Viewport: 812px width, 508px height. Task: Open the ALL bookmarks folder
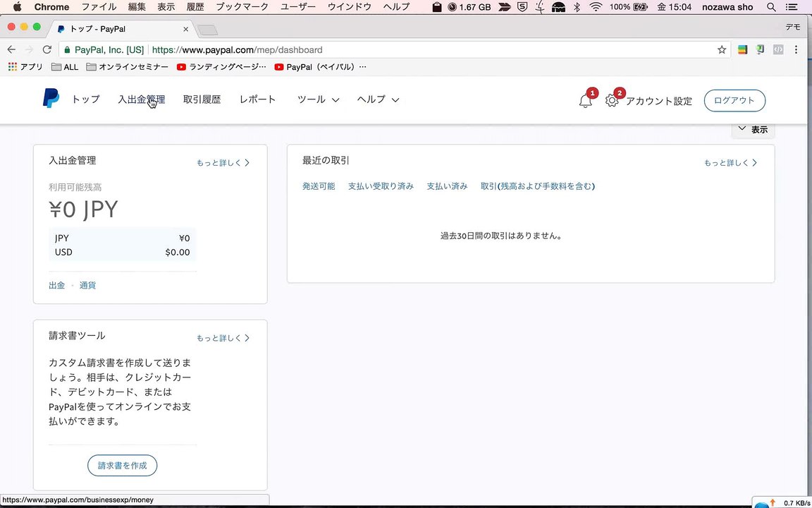pyautogui.click(x=65, y=67)
